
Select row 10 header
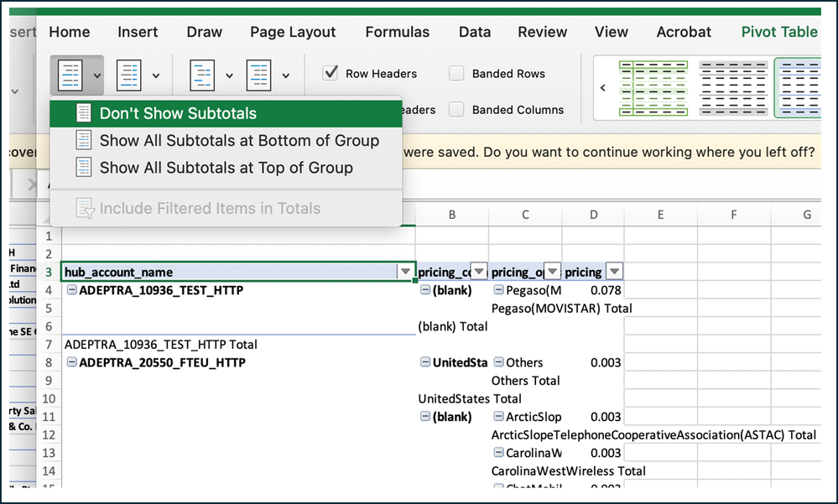[49, 398]
